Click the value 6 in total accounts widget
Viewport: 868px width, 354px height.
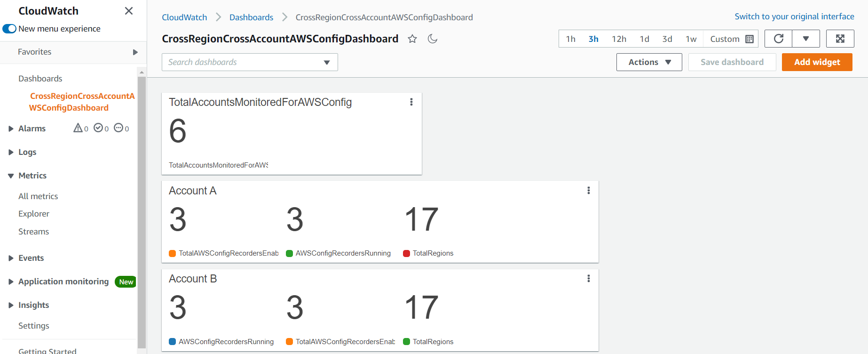click(178, 131)
